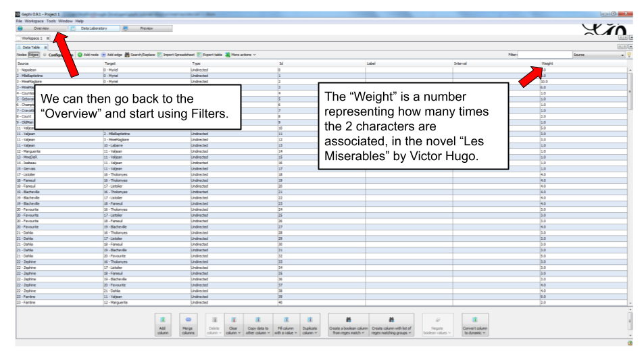This screenshot has height=354, width=644.
Task: Sort by the Weight column header
Action: [x=584, y=64]
